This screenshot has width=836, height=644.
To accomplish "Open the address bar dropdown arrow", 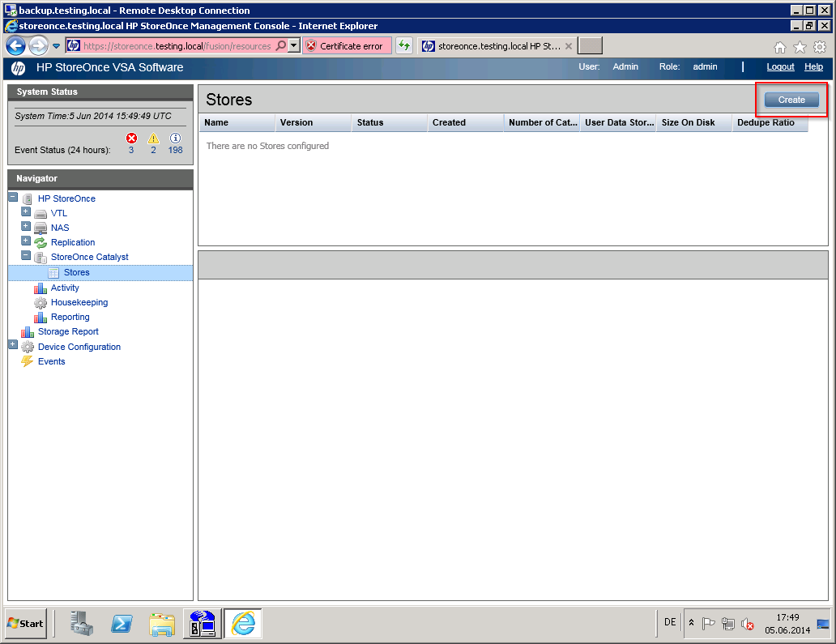I will pyautogui.click(x=294, y=46).
